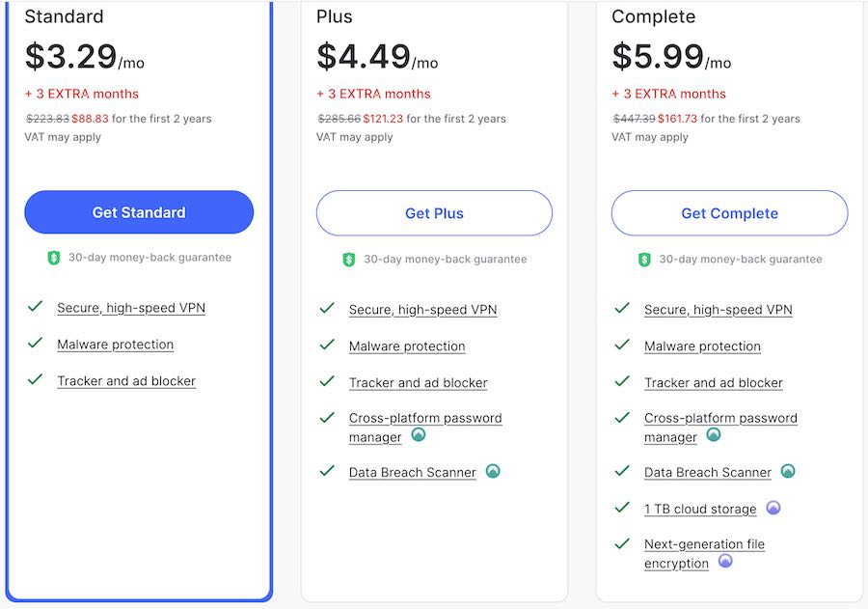Viewport: 868px width, 609px height.
Task: Open 1 TB cloud storage link
Action: point(700,510)
